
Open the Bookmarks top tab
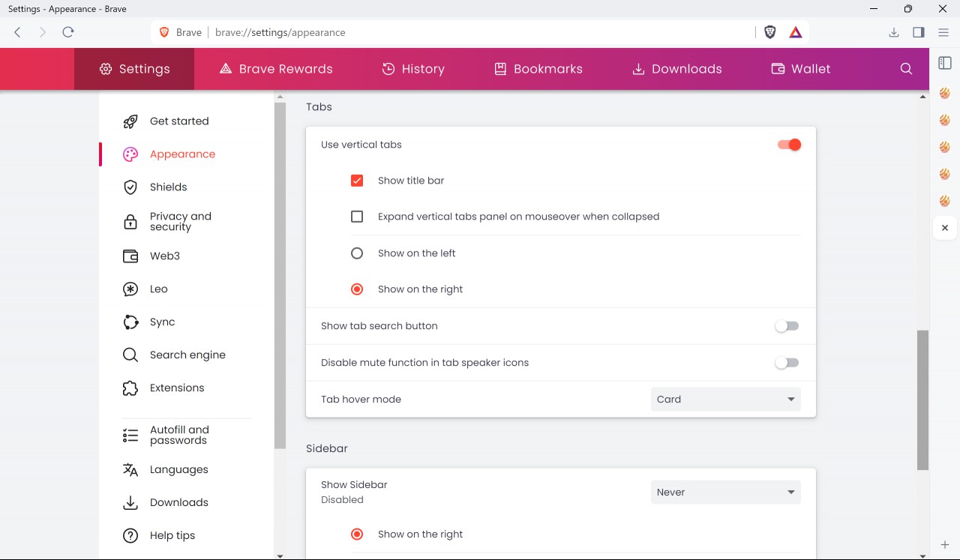pos(538,69)
